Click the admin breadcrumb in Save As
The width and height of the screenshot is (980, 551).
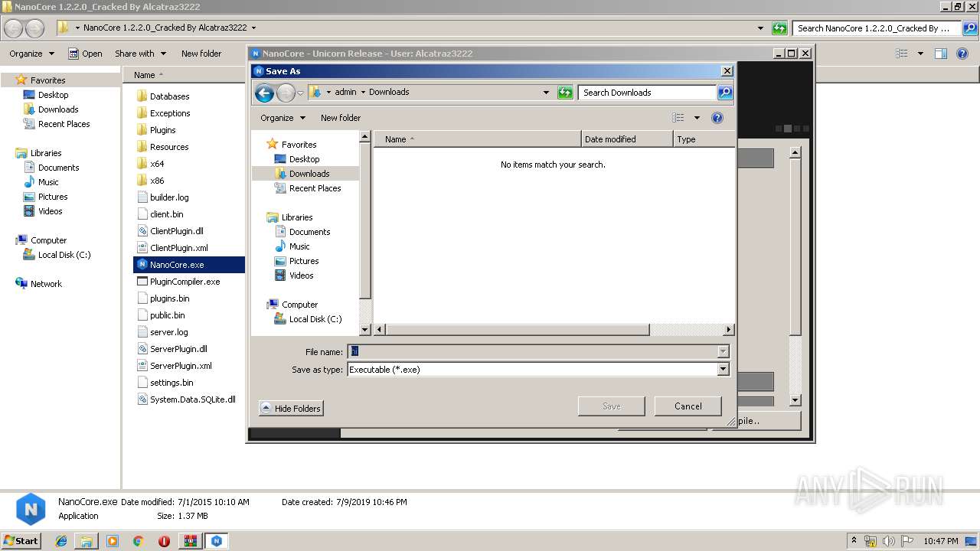coord(345,92)
